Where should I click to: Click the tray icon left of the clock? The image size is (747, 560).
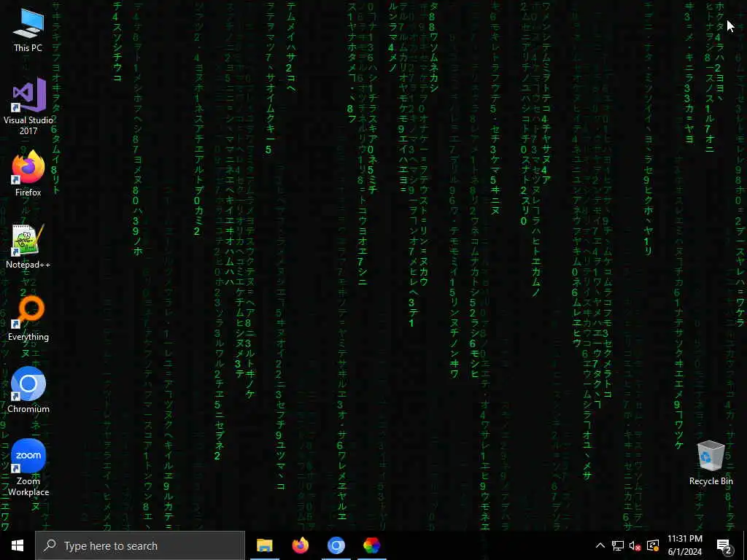pyautogui.click(x=653, y=545)
